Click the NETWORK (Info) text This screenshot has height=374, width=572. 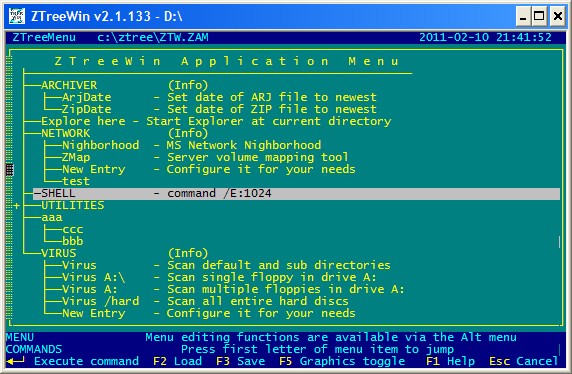[x=188, y=133]
